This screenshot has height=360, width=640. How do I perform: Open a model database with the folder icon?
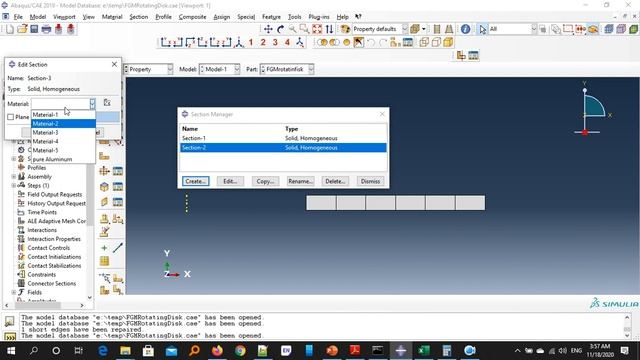(x=22, y=29)
